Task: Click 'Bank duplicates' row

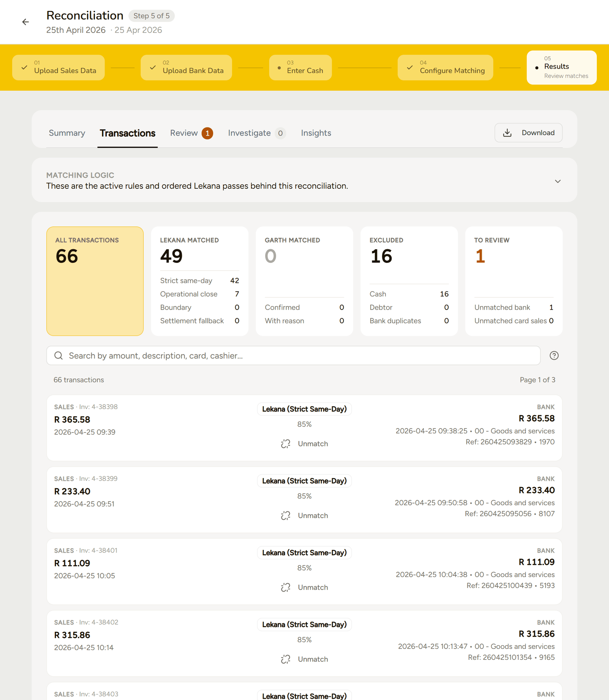Action: click(x=409, y=321)
